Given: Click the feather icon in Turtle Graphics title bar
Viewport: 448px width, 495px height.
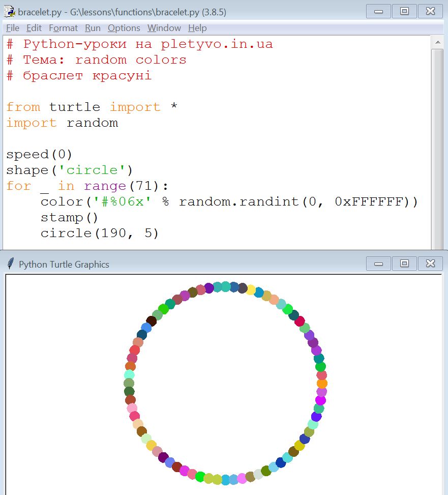Looking at the screenshot, I should point(10,264).
